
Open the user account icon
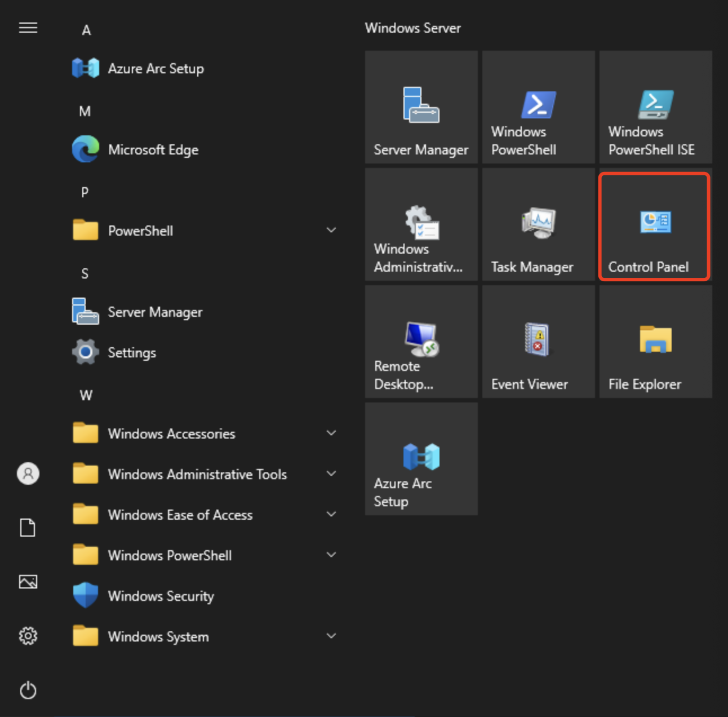tap(28, 473)
